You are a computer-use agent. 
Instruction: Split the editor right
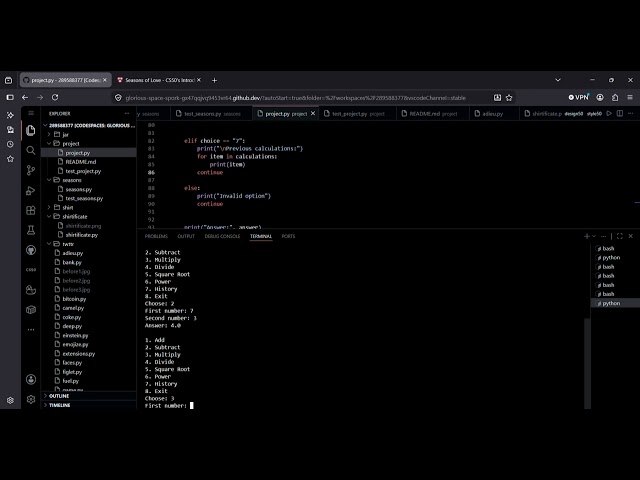(x=620, y=113)
